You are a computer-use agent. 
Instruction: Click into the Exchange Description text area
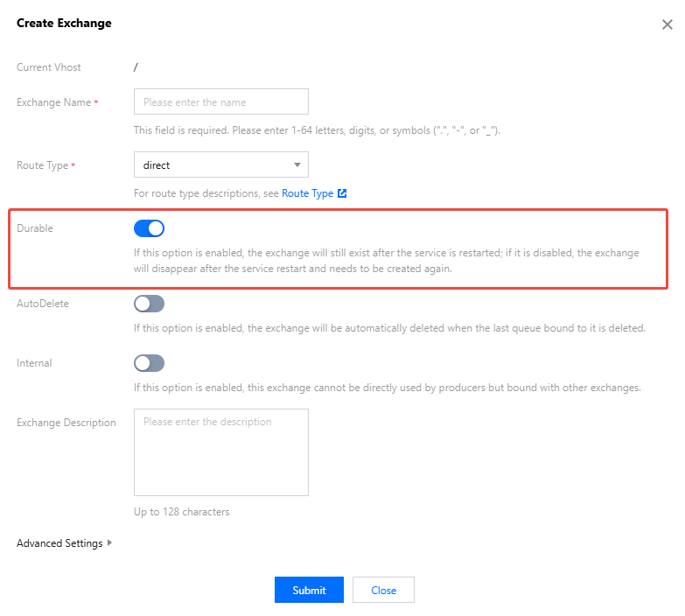(x=220, y=452)
